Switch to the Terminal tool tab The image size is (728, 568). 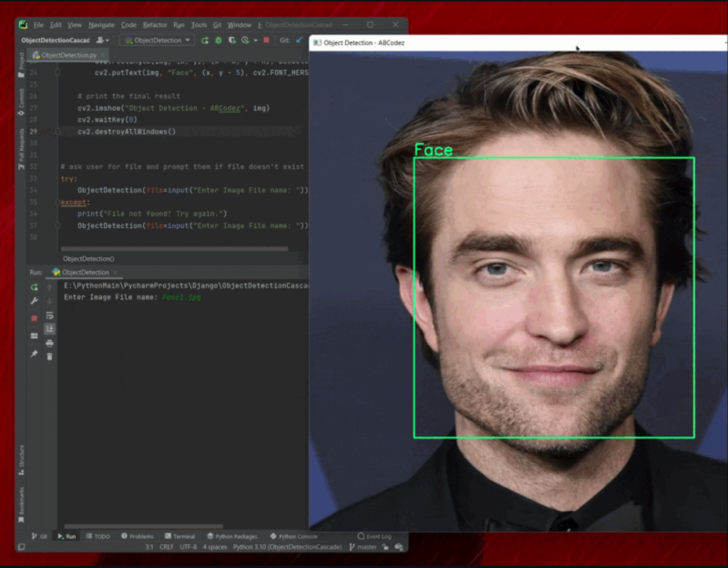pyautogui.click(x=179, y=536)
